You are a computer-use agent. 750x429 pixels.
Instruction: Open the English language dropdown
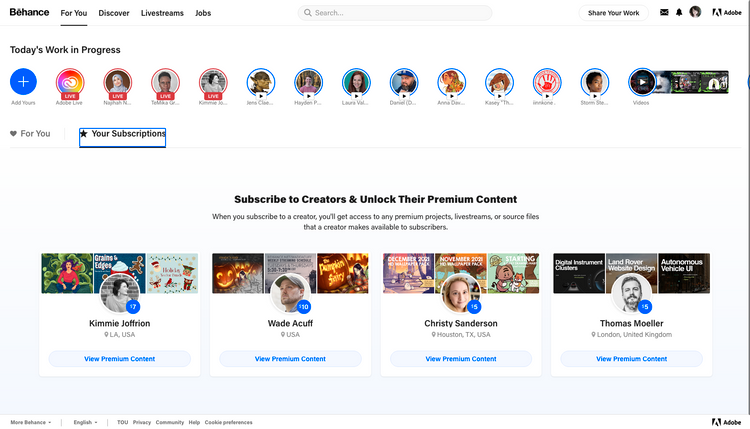[x=85, y=422]
